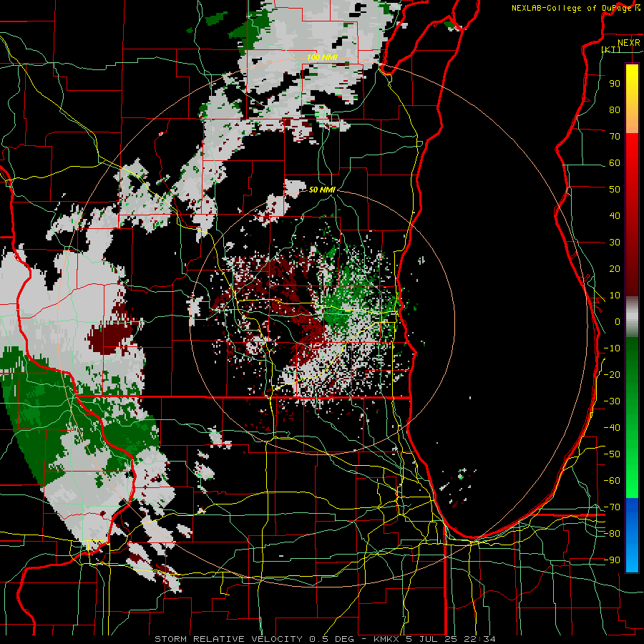Pick the dark green segment near -20
This screenshot has width=644, height=644.
pyautogui.click(x=632, y=371)
